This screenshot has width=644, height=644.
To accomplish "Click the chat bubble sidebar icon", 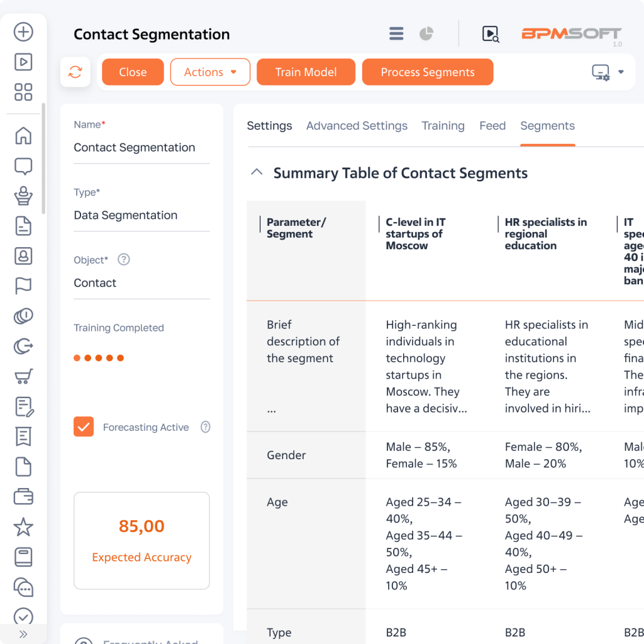I will click(23, 166).
